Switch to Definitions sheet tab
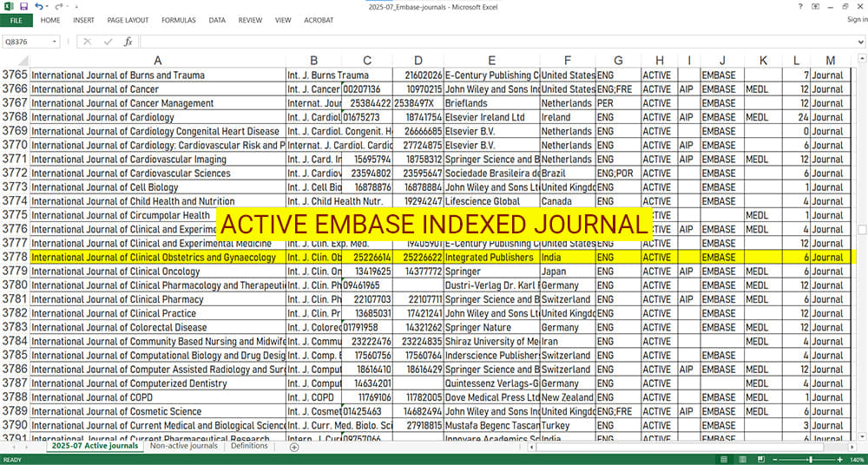The height and width of the screenshot is (465, 868). pyautogui.click(x=249, y=446)
